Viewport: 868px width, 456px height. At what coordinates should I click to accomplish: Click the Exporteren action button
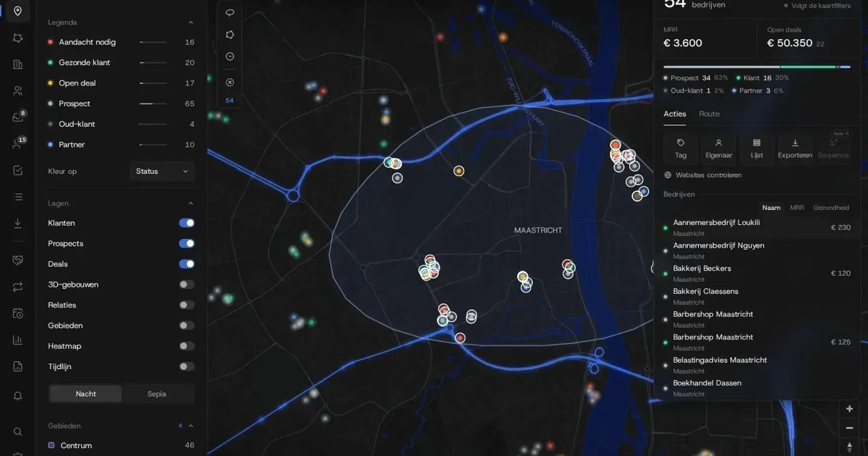coord(795,148)
